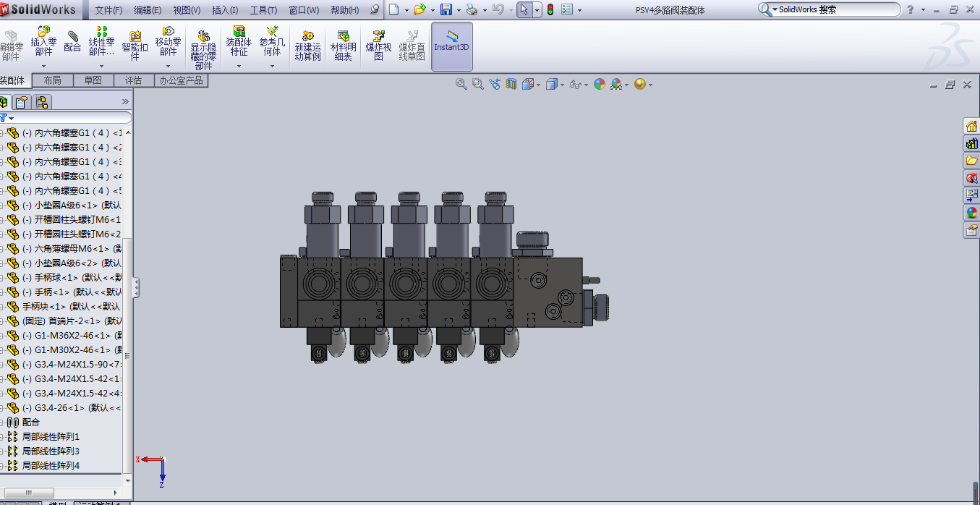
Task: Click the Rebuild traffic light icon
Action: [x=549, y=9]
